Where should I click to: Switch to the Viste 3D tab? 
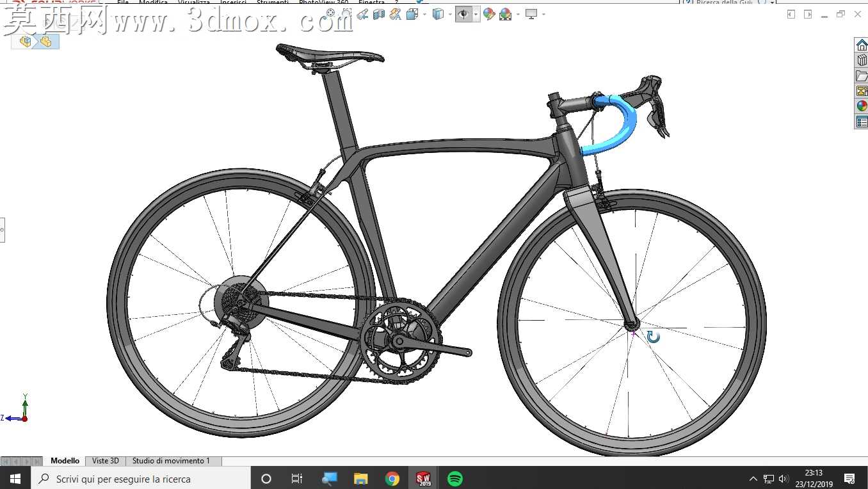point(106,461)
